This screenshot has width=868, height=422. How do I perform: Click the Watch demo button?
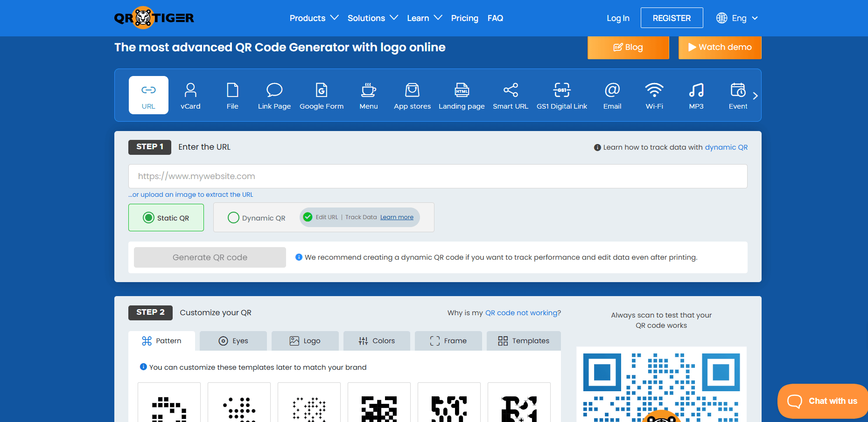click(720, 48)
